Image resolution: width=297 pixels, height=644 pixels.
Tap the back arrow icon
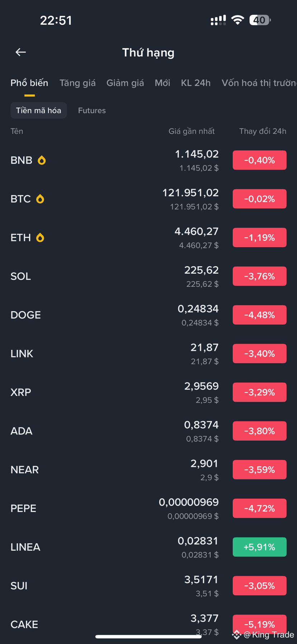pos(21,52)
